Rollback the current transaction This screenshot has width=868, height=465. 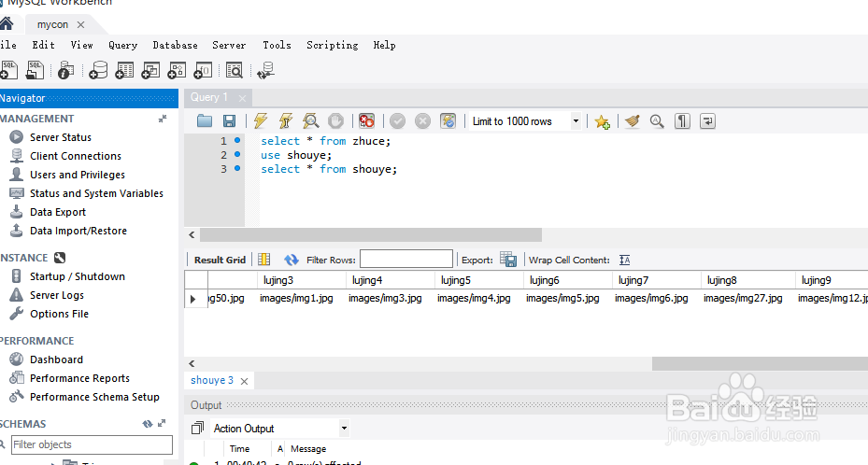coord(422,120)
